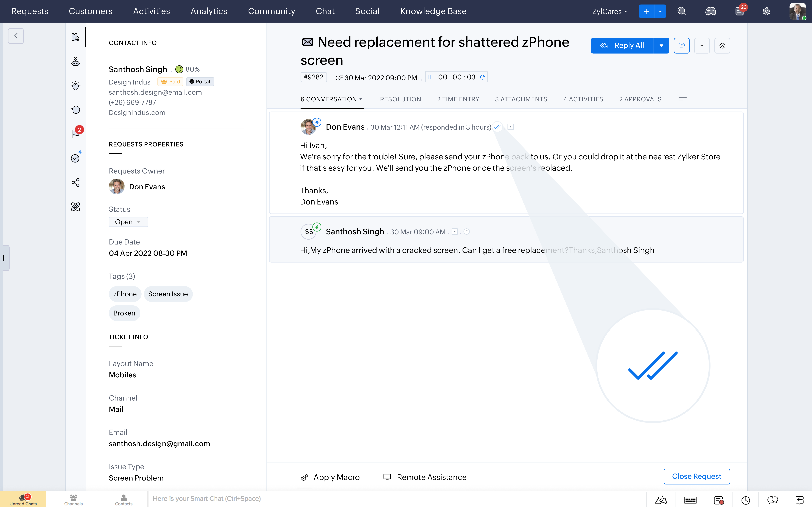The height and width of the screenshot is (507, 812).
Task: Expand the Status Open dropdown
Action: (128, 222)
